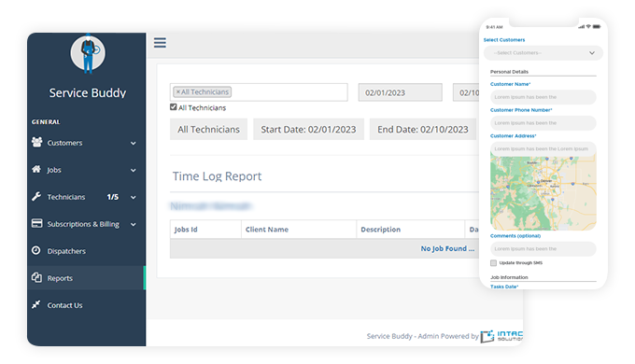Open the Jobs sidebar menu
Screen dimensions: 635x364
[x=86, y=170]
